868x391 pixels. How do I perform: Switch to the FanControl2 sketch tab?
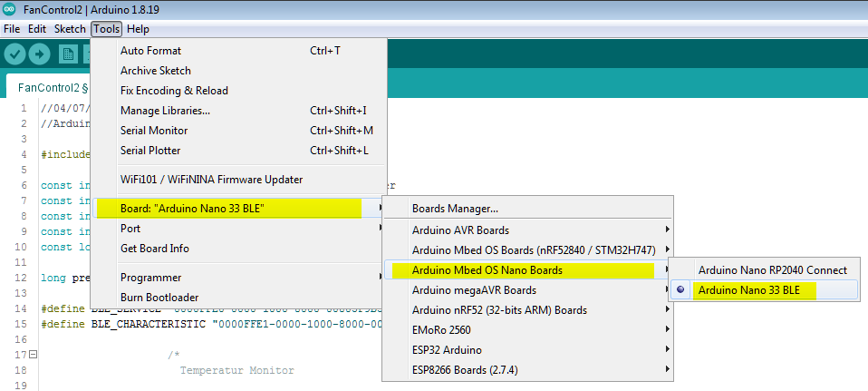[49, 87]
